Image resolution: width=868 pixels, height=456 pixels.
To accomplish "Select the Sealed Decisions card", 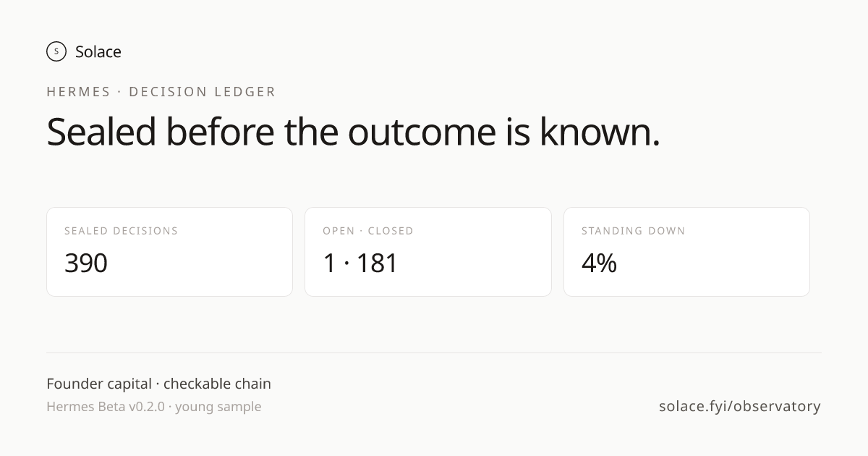I will tap(169, 252).
